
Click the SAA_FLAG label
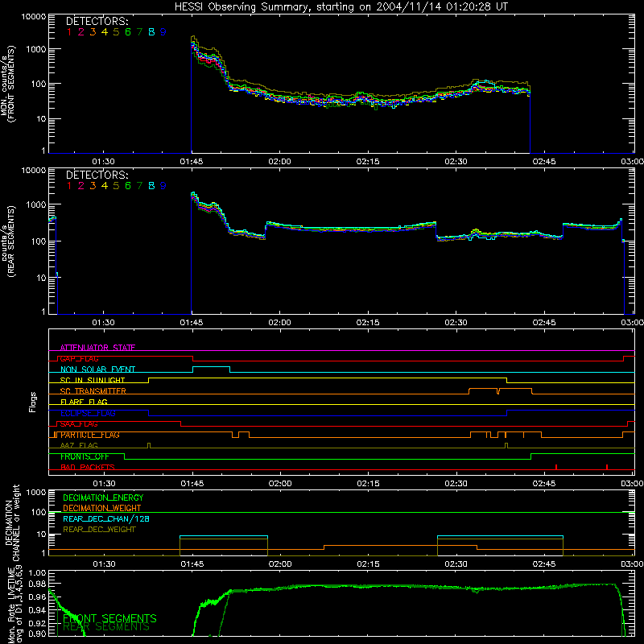click(x=79, y=424)
